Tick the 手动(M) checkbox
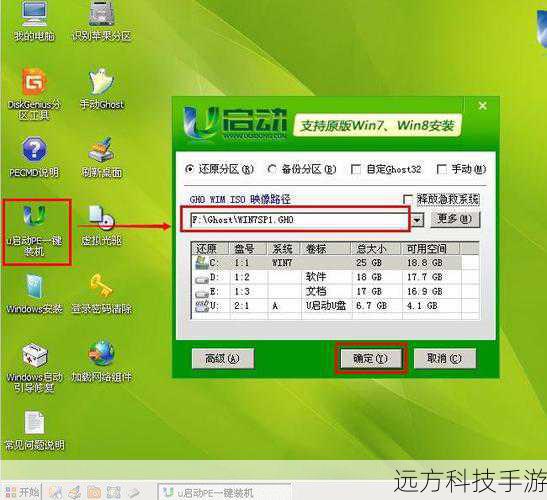 tap(441, 170)
